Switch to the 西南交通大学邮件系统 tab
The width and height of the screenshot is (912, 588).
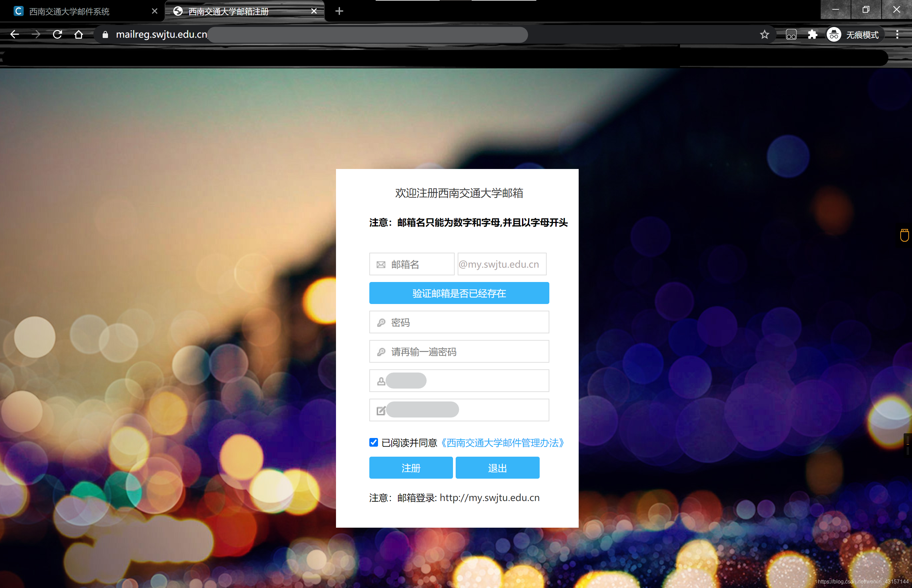pyautogui.click(x=69, y=11)
